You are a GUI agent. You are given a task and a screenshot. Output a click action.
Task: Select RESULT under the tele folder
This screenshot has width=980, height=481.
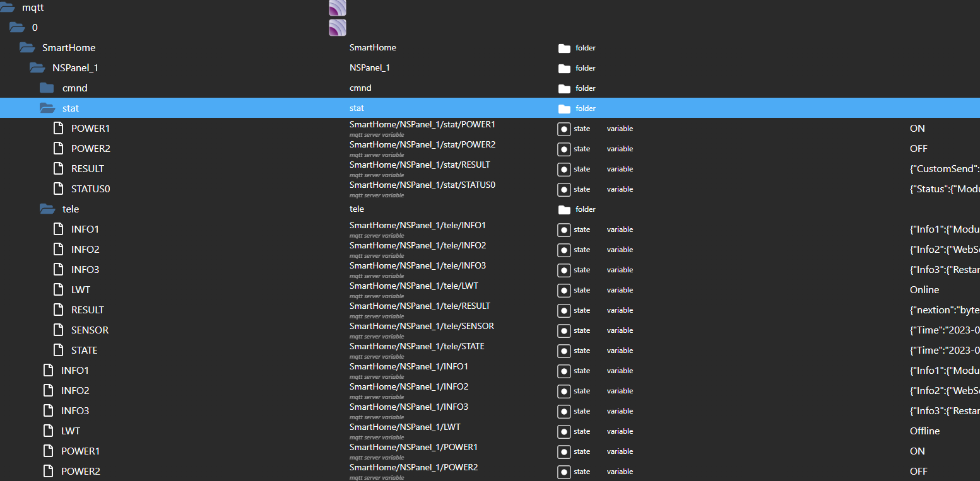pos(88,310)
